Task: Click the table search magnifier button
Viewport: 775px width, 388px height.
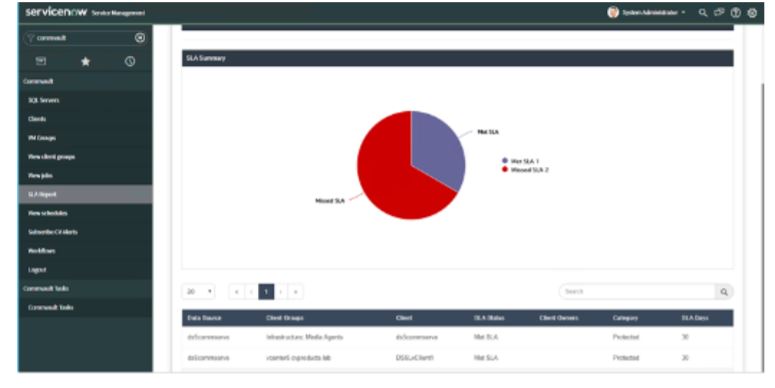Action: (x=724, y=292)
